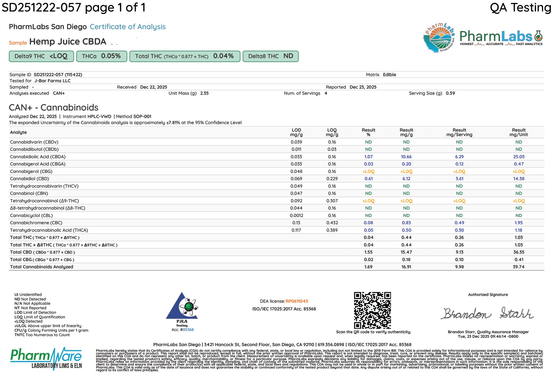The height and width of the screenshot is (392, 556).
Task: Open the PJLA accreditation number 85368 link
Action: tap(188, 330)
